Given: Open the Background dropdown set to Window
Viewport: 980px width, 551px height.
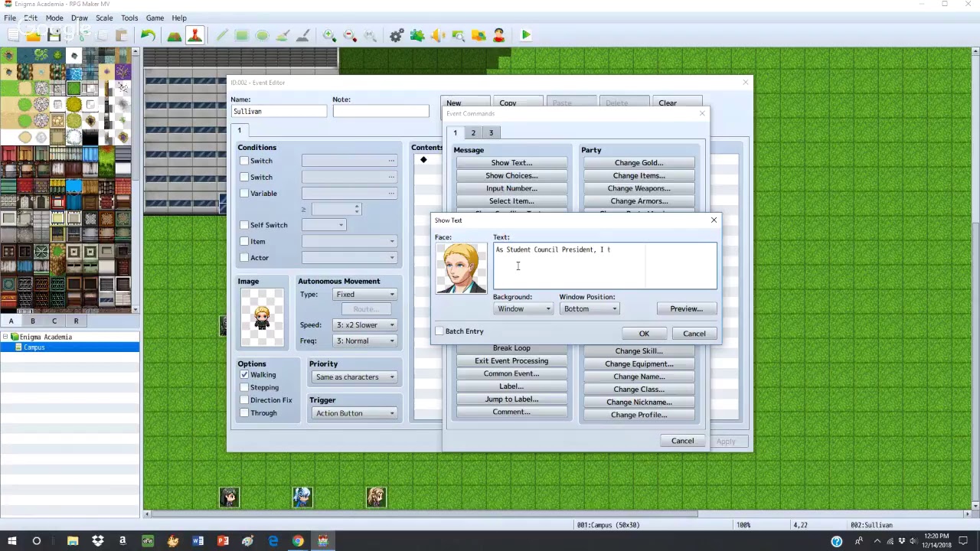Looking at the screenshot, I should coord(524,308).
